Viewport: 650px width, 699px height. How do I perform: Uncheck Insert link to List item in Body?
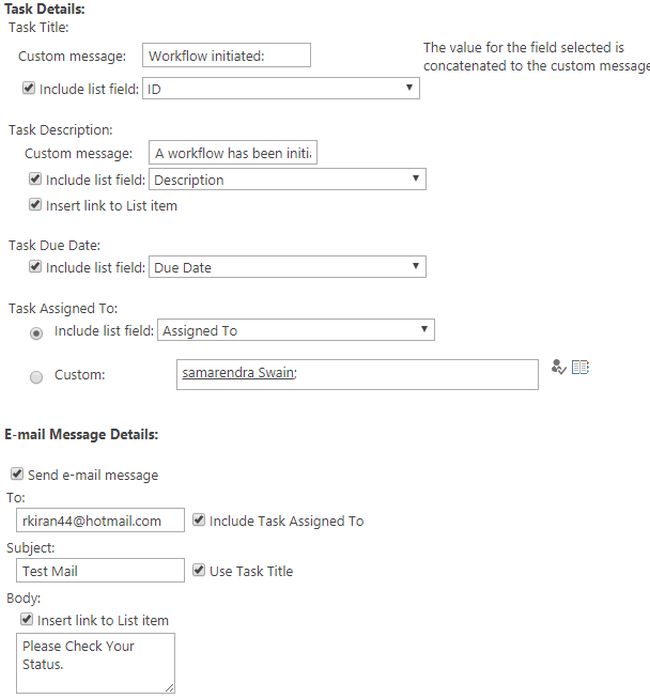28,620
